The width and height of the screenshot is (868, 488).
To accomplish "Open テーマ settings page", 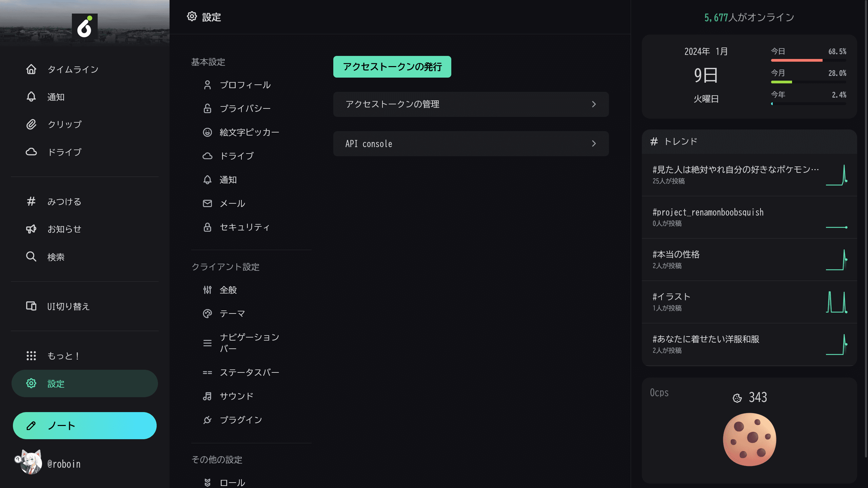I will [251, 313].
